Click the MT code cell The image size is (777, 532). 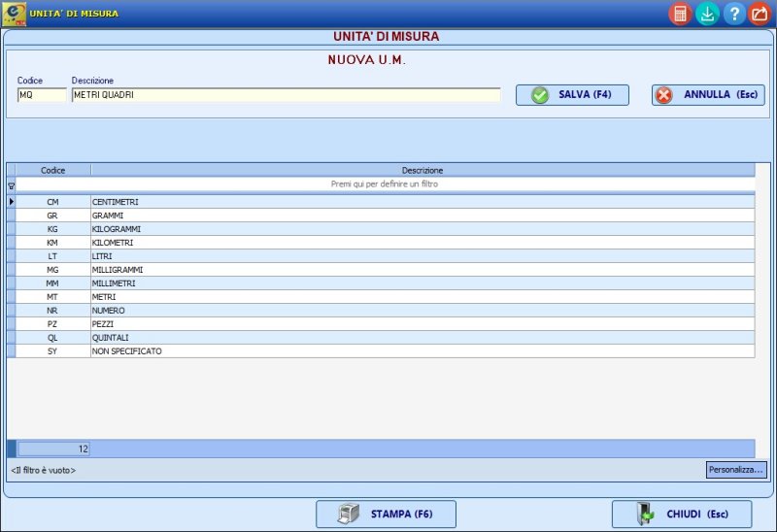point(53,297)
